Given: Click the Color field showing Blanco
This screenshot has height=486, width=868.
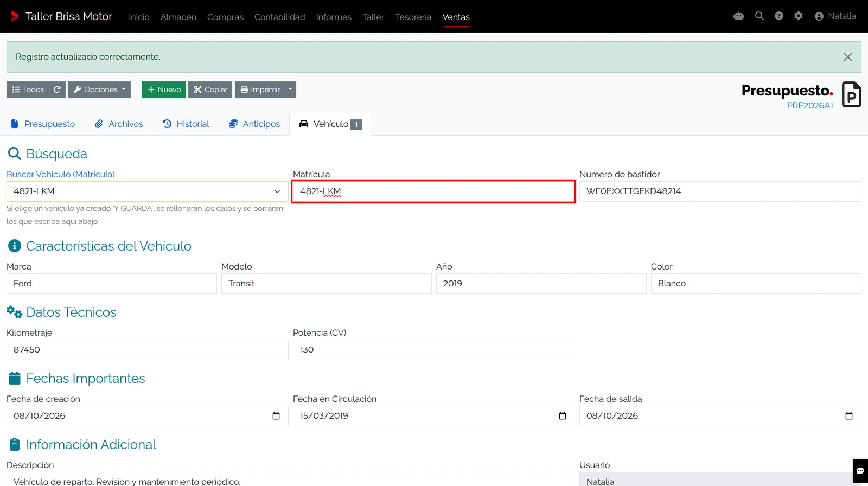Looking at the screenshot, I should pyautogui.click(x=756, y=284).
